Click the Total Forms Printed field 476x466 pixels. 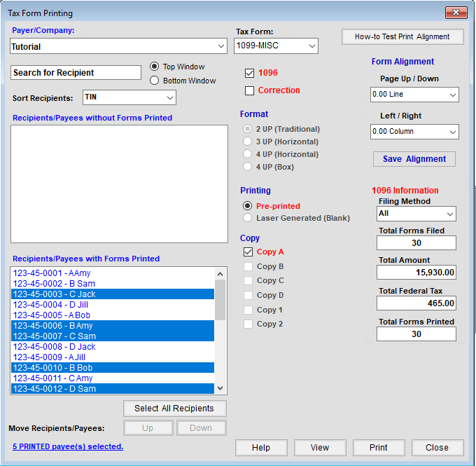[x=416, y=334]
